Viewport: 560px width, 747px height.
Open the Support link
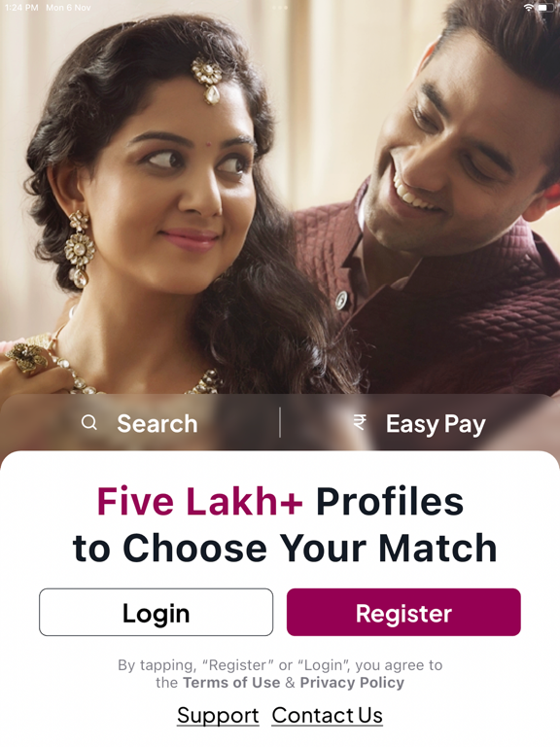218,716
